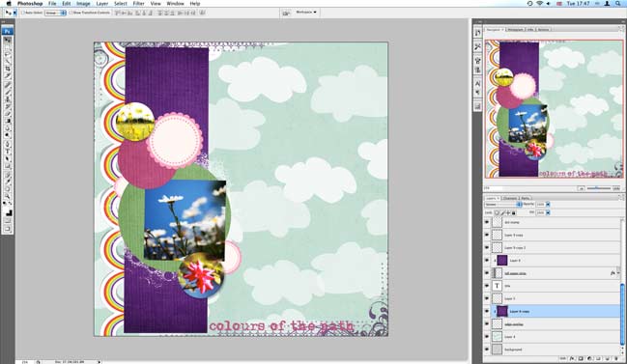Create a new layer icon
Viewport: 627px width, 364px height.
point(608,358)
